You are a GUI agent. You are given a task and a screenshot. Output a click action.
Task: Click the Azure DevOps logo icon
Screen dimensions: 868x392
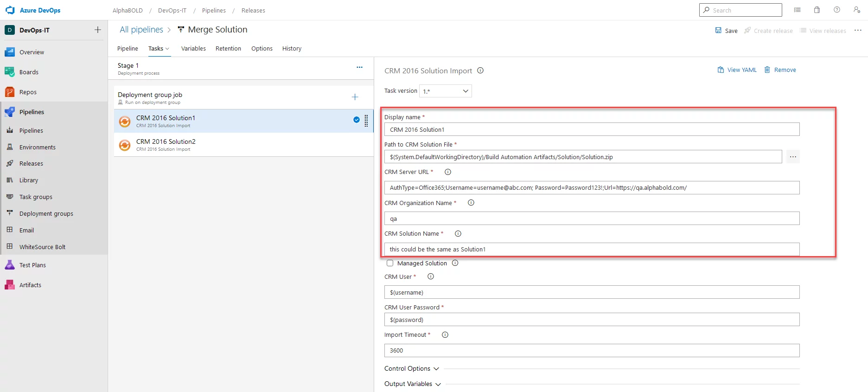(10, 10)
